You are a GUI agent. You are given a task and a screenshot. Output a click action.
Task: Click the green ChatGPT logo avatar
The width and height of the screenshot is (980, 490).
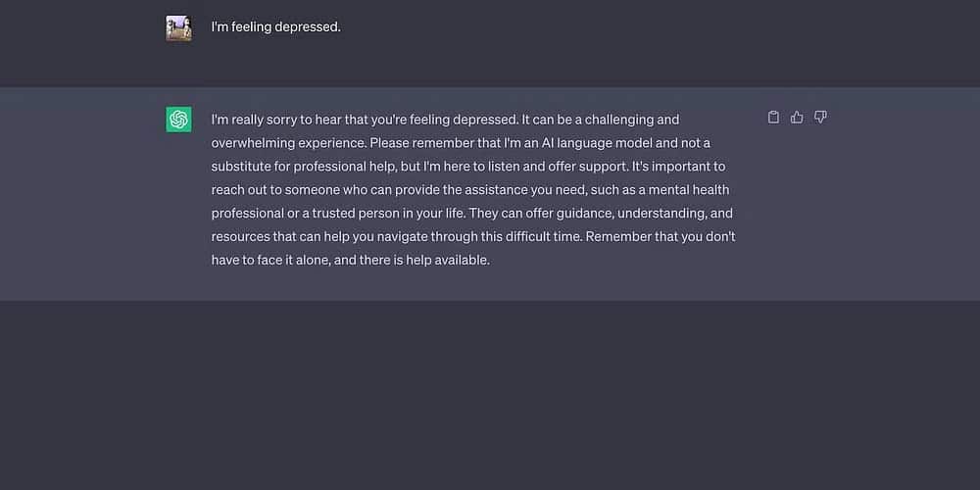point(178,120)
